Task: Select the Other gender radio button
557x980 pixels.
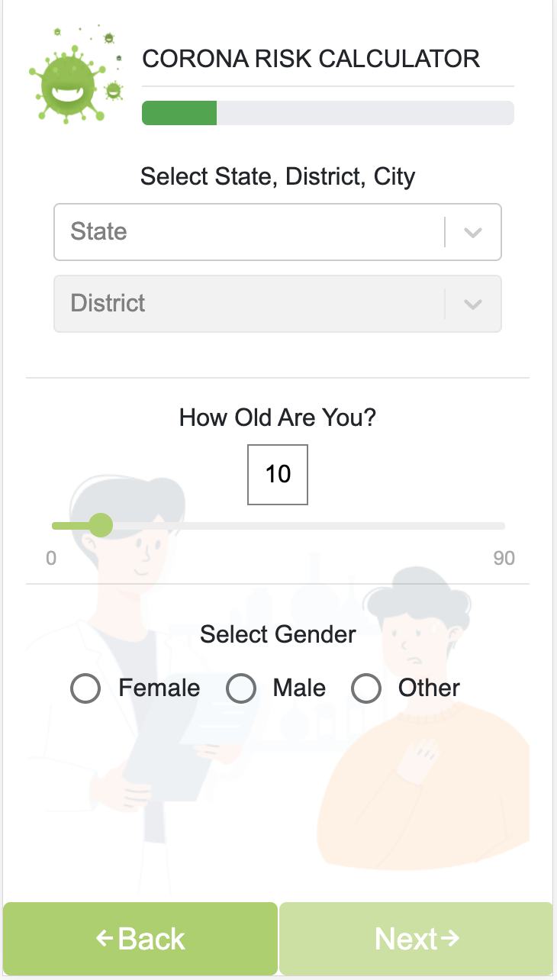Action: 366,688
